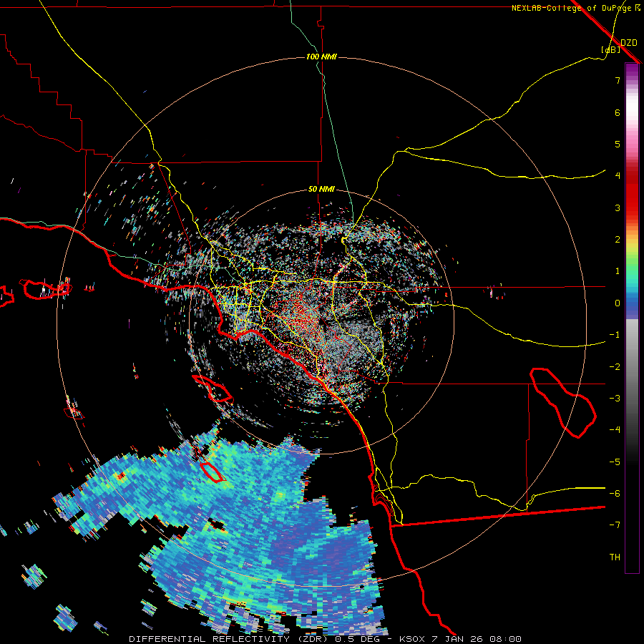This screenshot has width=644, height=644.
Task: Click the color scale value 0
Action: tap(618, 303)
